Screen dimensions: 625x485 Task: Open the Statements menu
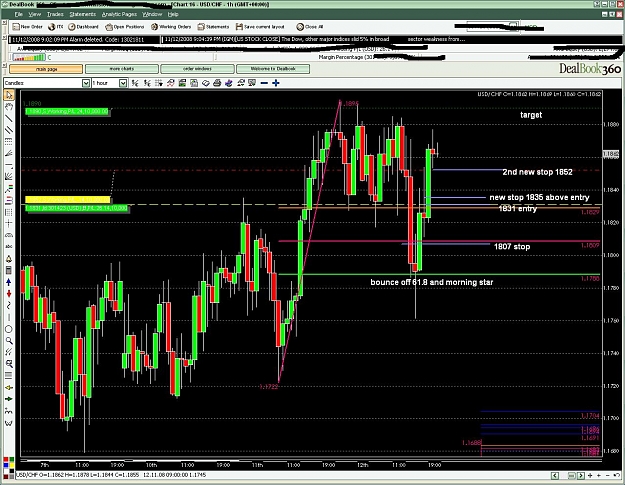(83, 14)
